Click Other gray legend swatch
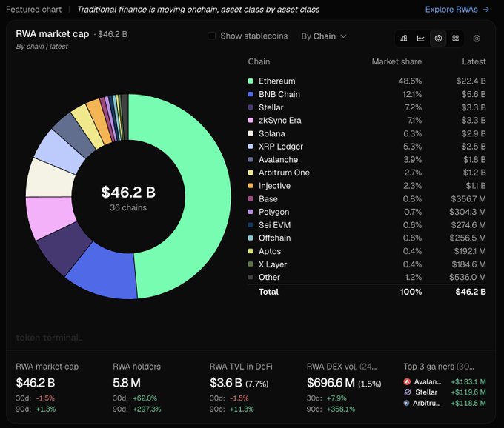Screen dimensions: 504x428 251,277
